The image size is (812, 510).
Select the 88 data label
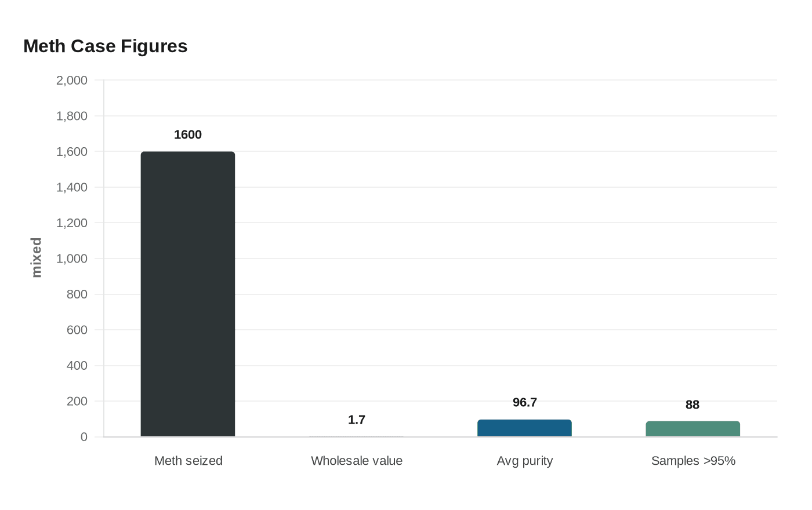(x=693, y=405)
